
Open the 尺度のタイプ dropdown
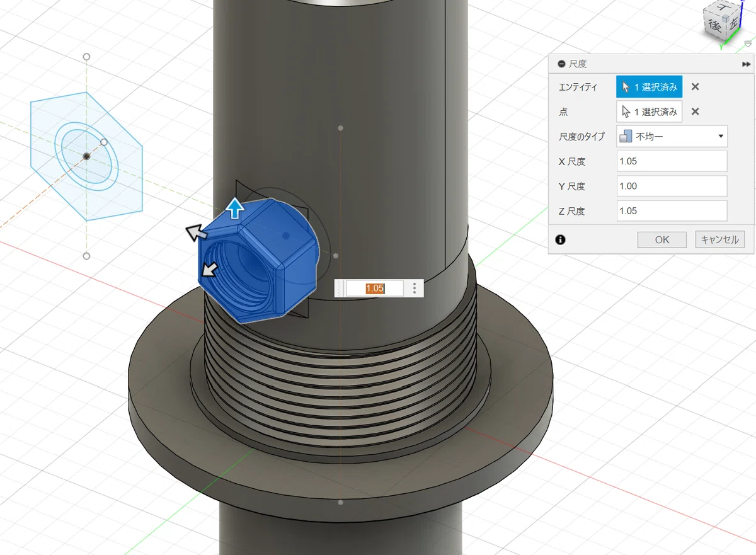point(672,136)
